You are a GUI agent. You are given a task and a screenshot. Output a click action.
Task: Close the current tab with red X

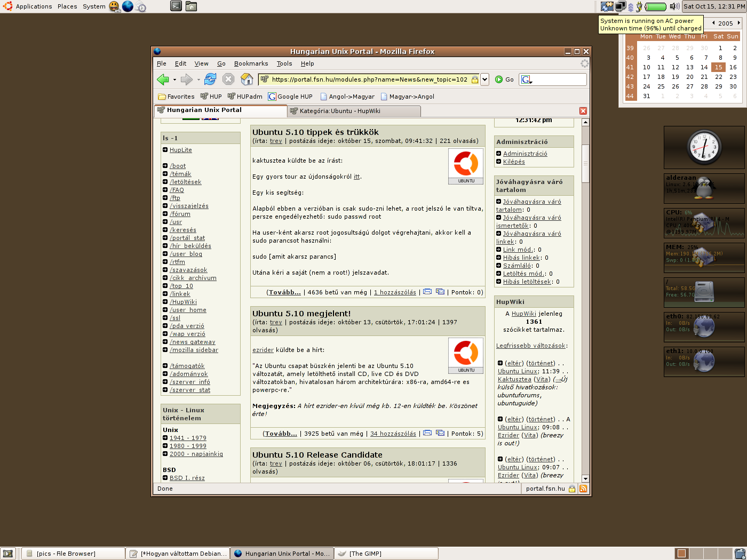(583, 111)
